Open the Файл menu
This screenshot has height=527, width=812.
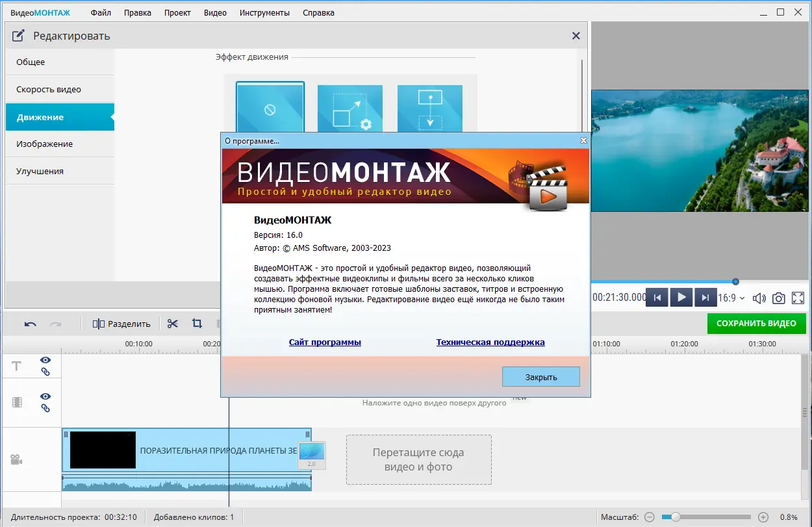pos(101,12)
